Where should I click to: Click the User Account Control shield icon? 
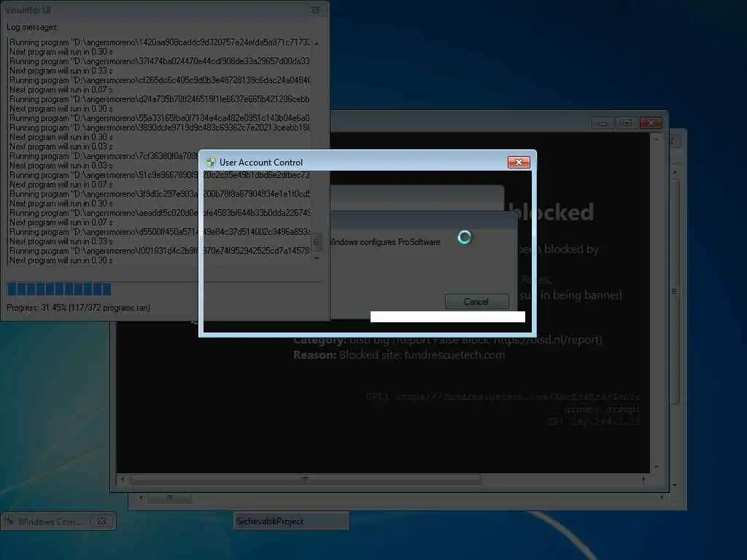coord(211,163)
